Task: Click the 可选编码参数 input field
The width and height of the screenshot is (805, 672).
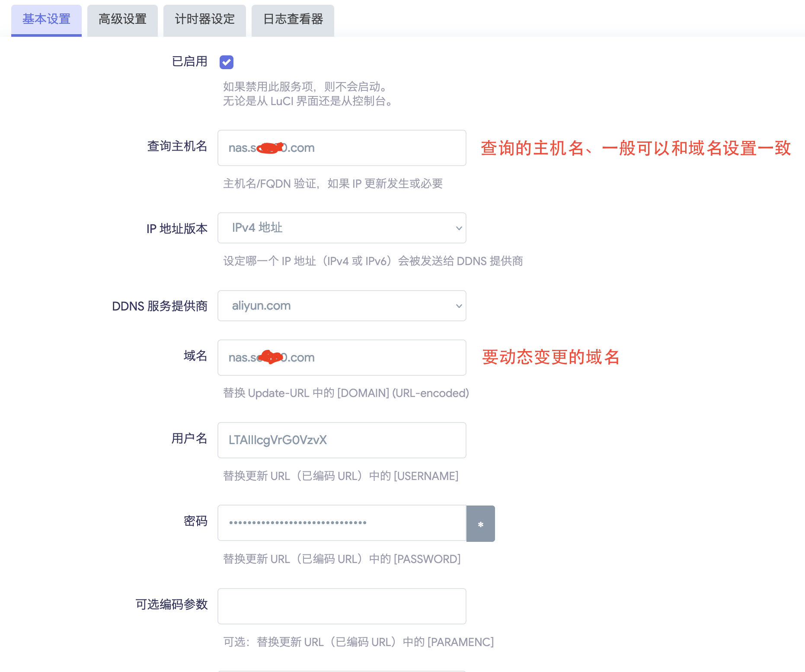Action: (342, 606)
